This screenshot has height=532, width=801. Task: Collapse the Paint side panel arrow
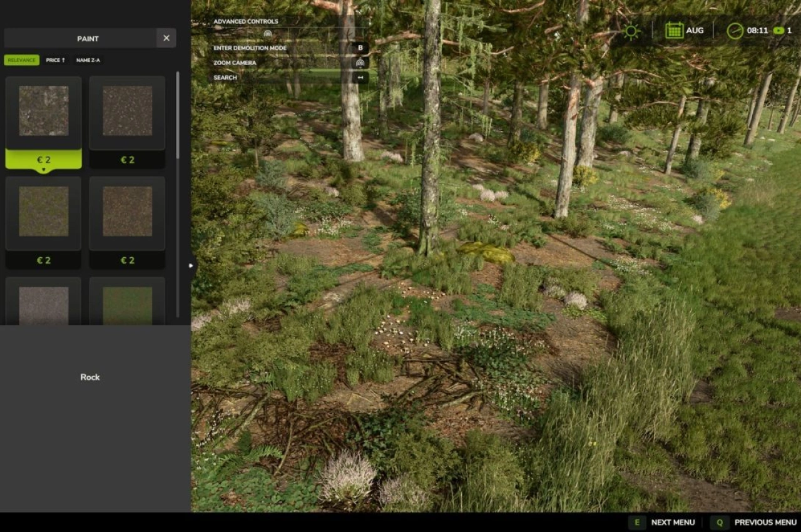coord(190,265)
